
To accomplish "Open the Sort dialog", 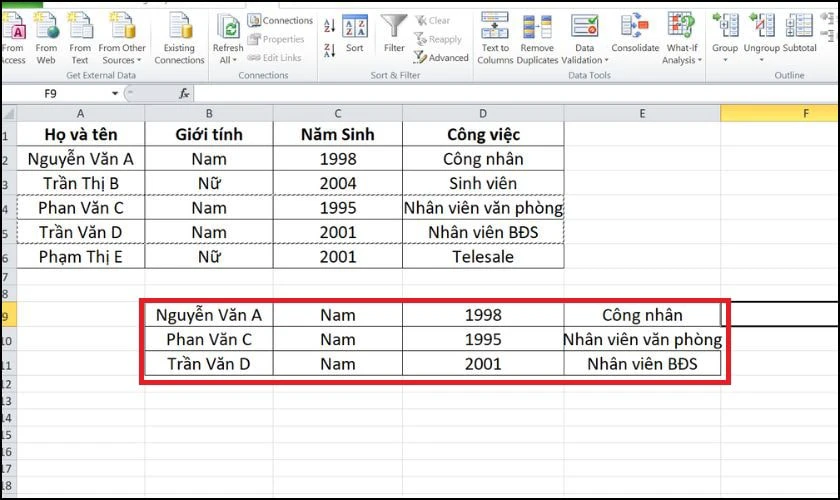I will click(x=355, y=34).
